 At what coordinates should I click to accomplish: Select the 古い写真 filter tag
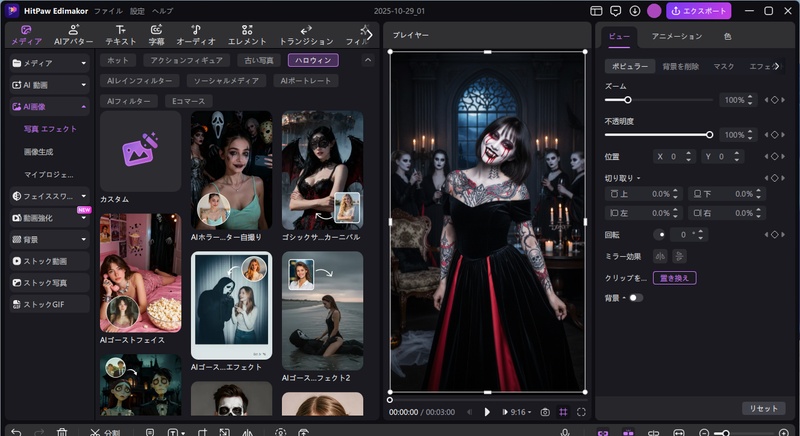pos(259,60)
